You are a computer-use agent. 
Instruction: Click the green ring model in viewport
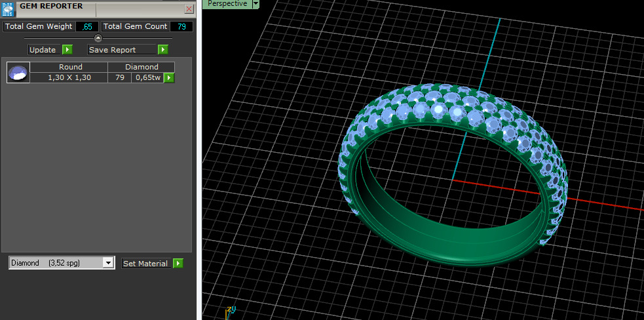(x=452, y=175)
